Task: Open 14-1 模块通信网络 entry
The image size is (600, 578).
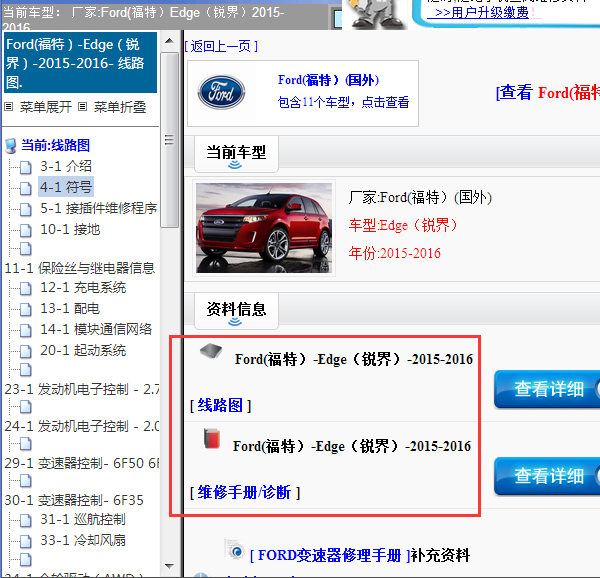Action: tap(96, 329)
